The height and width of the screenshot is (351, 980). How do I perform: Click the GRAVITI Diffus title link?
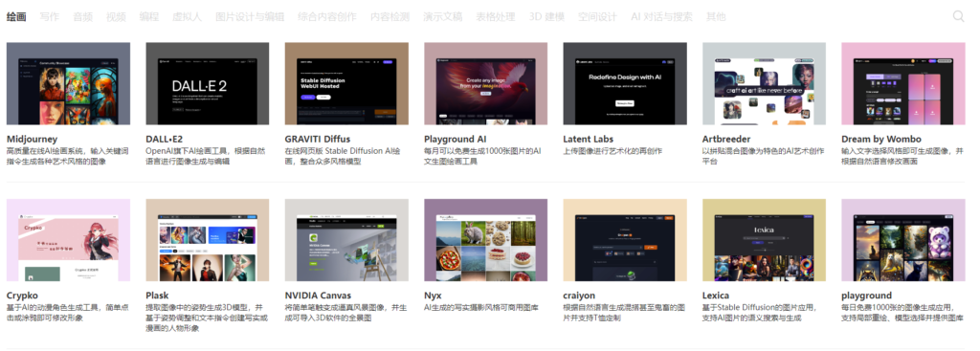point(318,139)
